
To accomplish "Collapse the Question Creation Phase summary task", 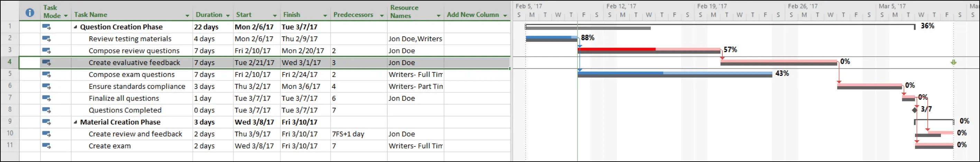I will (x=75, y=27).
